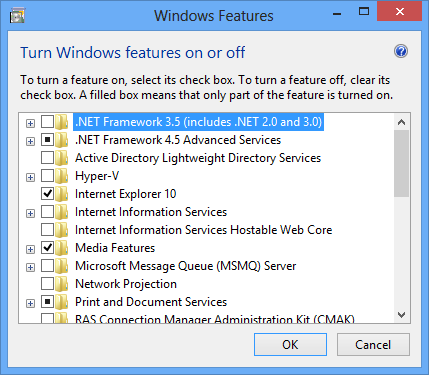The width and height of the screenshot is (429, 375).
Task: Click the Windows Features title bar icon
Action: tap(17, 16)
